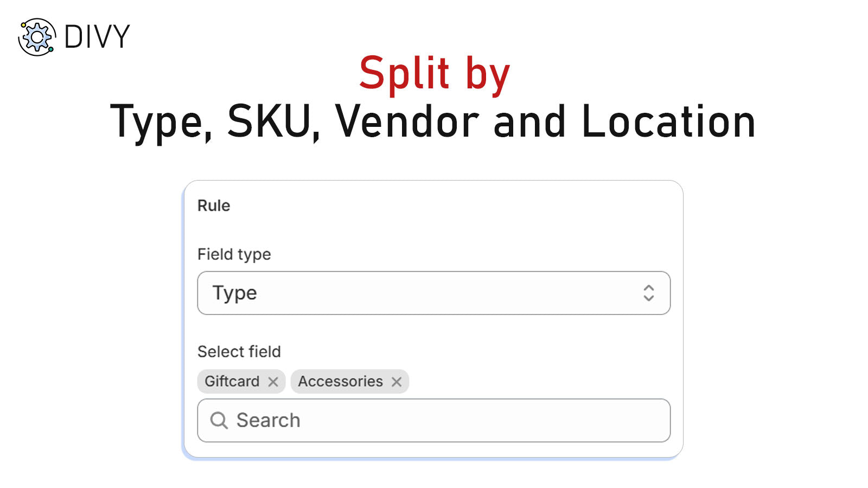Click inside the Search input field
This screenshot has height=488, width=868.
380,420
